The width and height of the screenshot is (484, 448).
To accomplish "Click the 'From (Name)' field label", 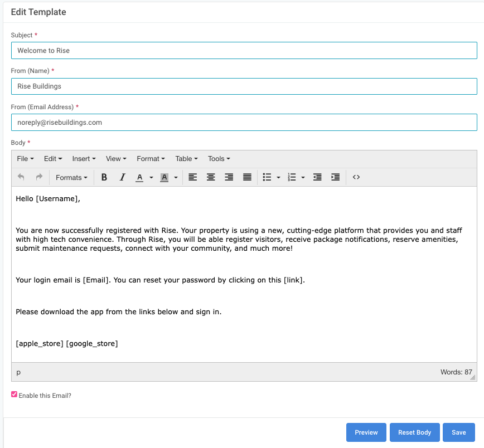I will click(30, 71).
